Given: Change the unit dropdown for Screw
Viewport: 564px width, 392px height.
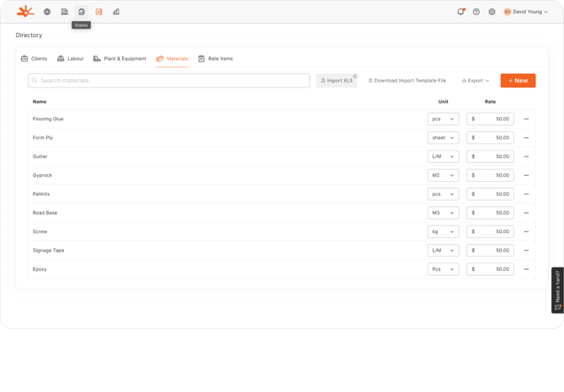Looking at the screenshot, I should point(443,231).
